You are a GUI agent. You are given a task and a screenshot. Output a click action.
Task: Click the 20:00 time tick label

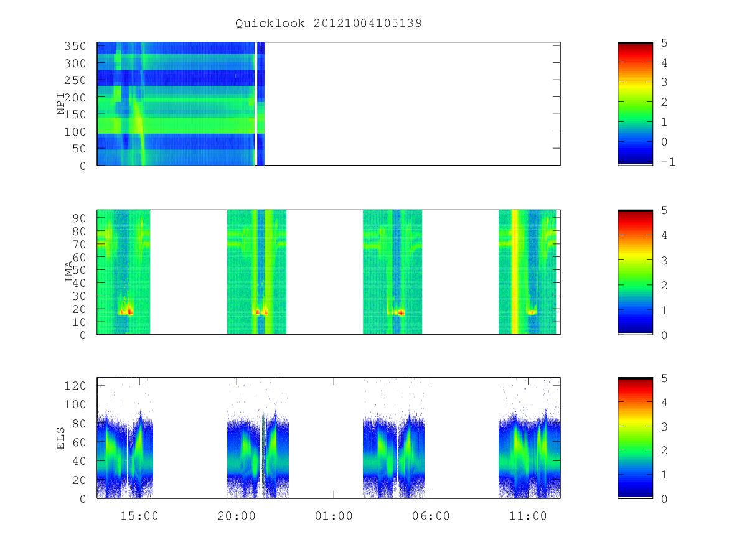click(x=237, y=516)
